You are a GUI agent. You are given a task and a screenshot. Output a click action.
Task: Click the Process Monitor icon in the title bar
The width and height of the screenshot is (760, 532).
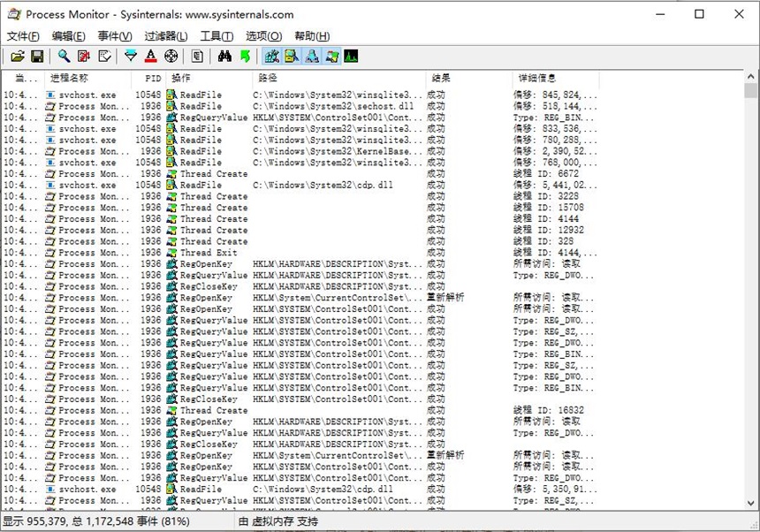click(x=13, y=14)
